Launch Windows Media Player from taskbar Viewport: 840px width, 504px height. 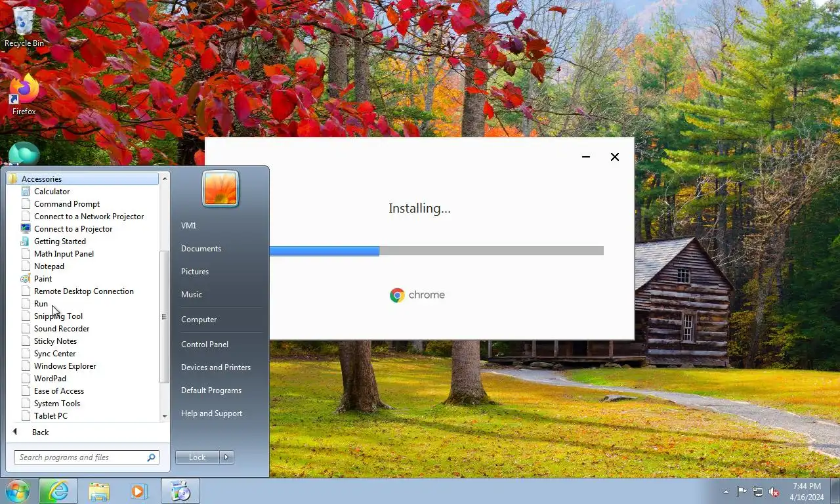point(138,491)
